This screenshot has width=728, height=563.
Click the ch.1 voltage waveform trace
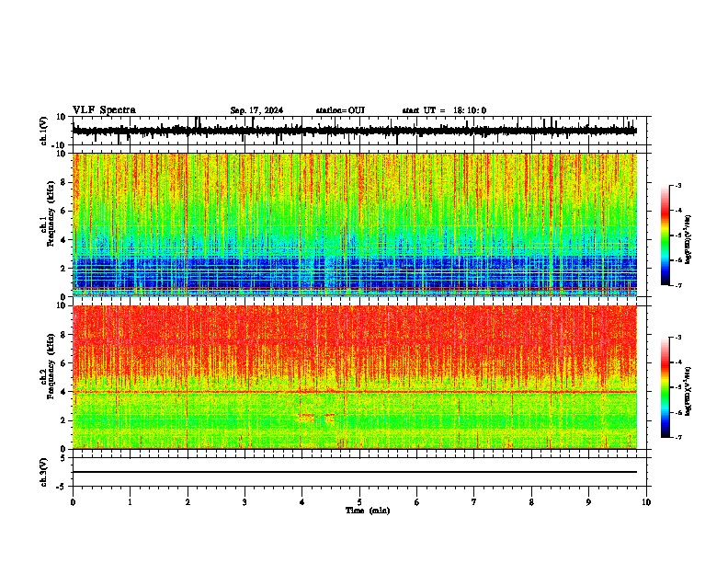tap(354, 131)
